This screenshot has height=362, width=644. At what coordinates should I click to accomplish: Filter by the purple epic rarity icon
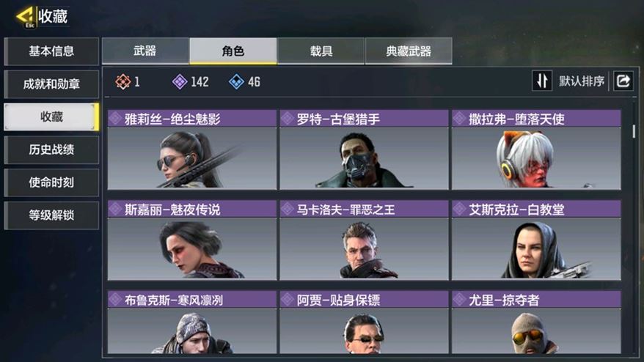(x=180, y=81)
